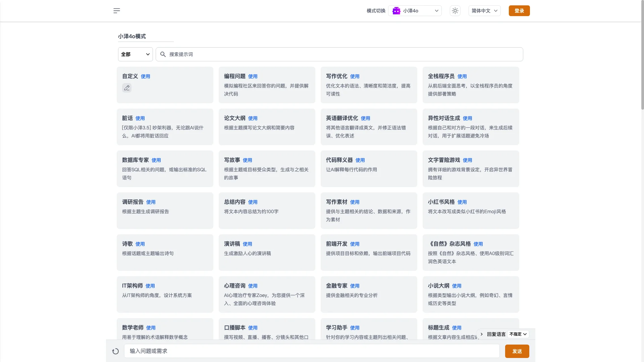The width and height of the screenshot is (644, 362).
Task: Click 使用 on the 异性对话生成 card
Action: click(x=467, y=118)
